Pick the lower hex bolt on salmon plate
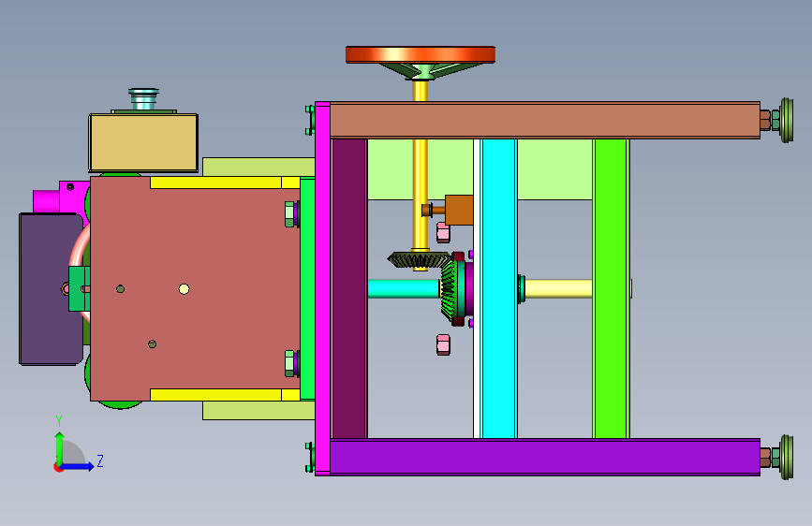Image resolution: width=812 pixels, height=526 pixels. 290,363
